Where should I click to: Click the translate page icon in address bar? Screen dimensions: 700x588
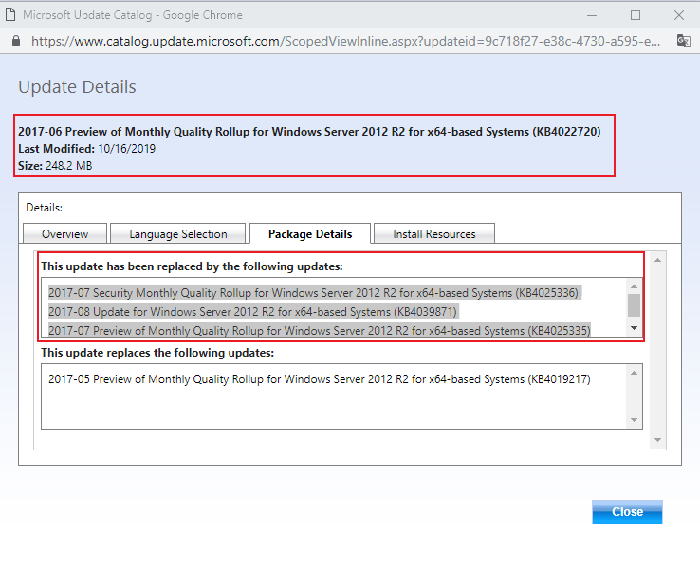click(684, 41)
